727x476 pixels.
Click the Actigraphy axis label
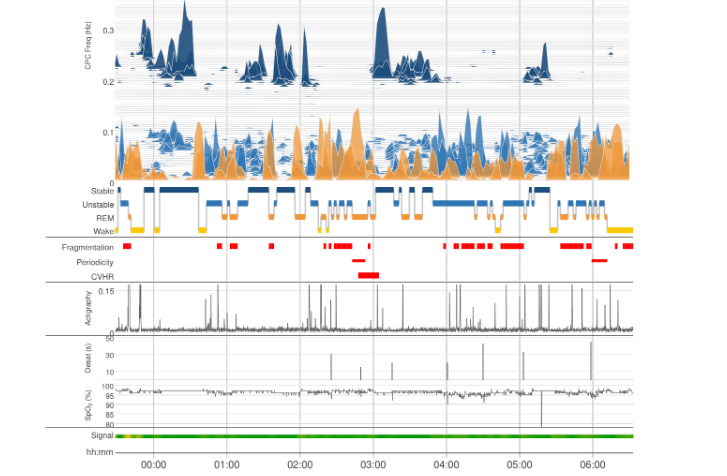click(x=89, y=308)
